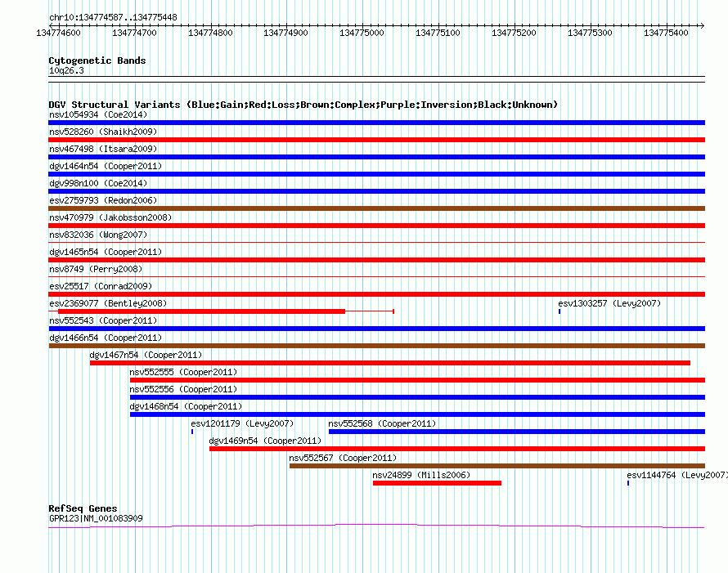Click the GPR123|NM_001083909 gene label
Viewport: 728px width, 573px height.
[x=96, y=518]
